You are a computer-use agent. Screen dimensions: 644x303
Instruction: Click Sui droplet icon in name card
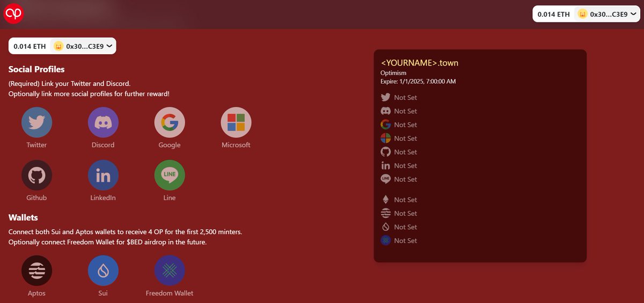385,227
